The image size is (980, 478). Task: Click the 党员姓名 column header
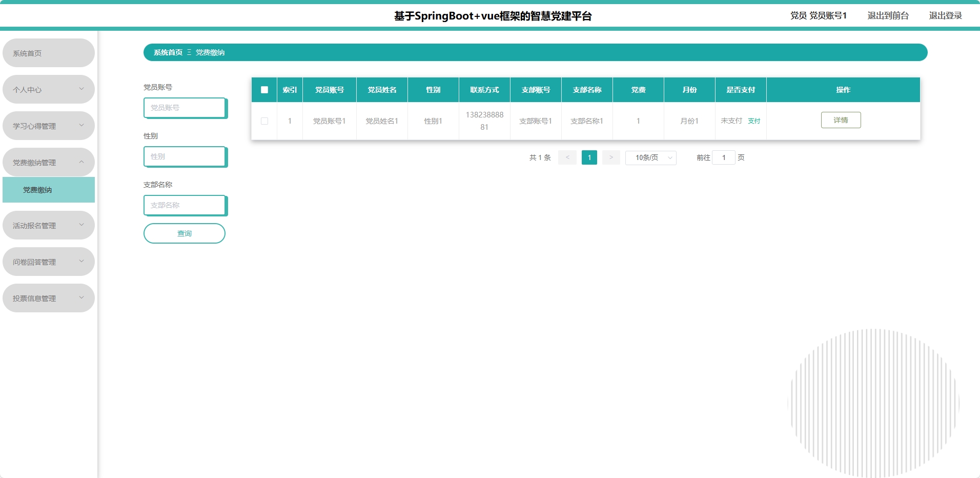click(382, 90)
